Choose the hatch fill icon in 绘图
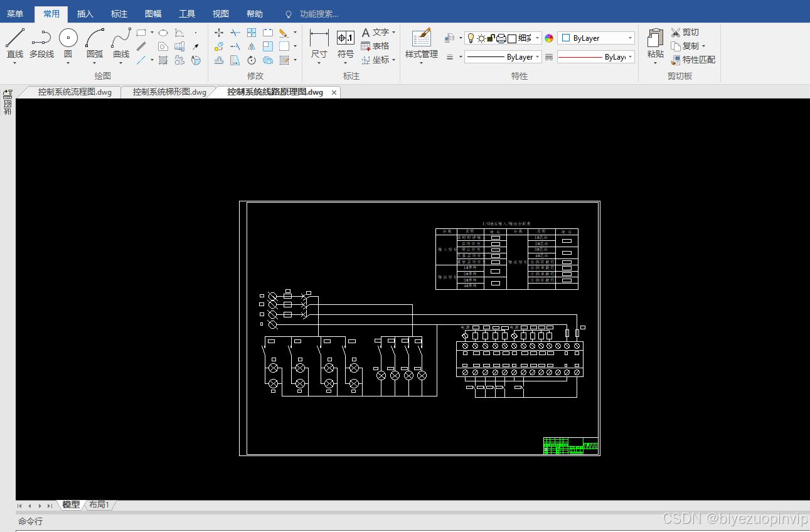810x532 pixels. [163, 60]
